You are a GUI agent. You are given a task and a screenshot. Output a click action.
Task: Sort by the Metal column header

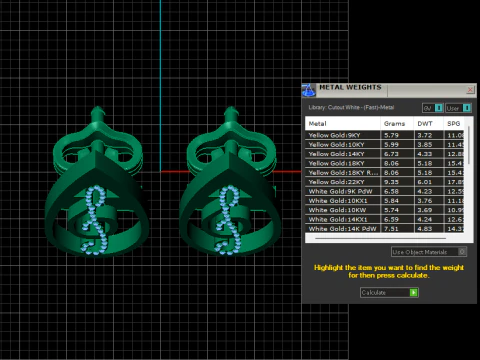click(343, 124)
